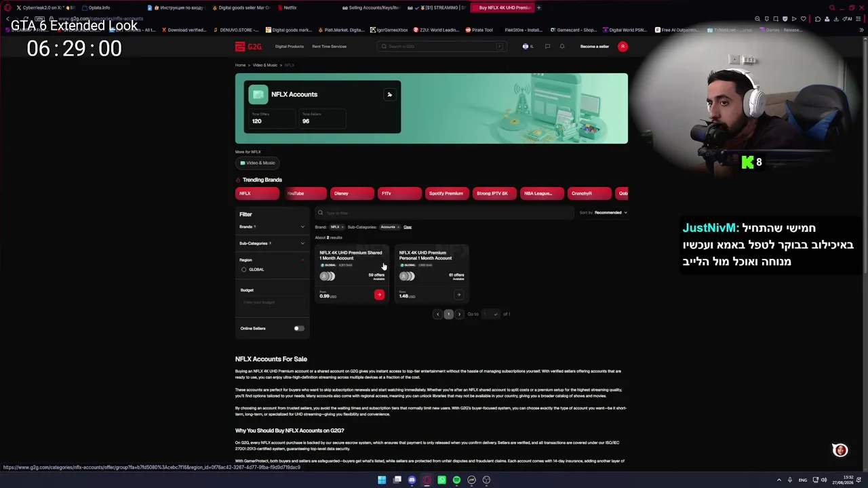Click Clear to reset filters

pos(408,227)
